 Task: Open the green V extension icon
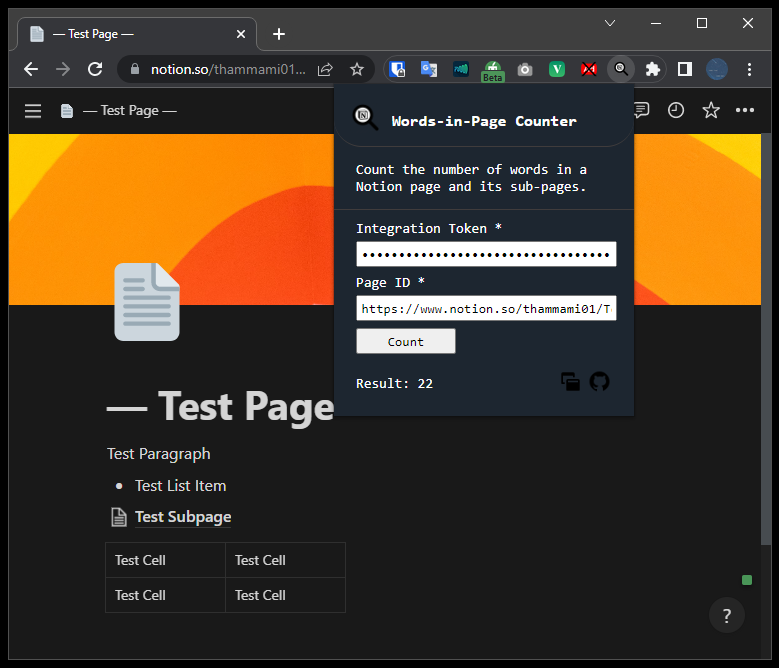tap(556, 69)
